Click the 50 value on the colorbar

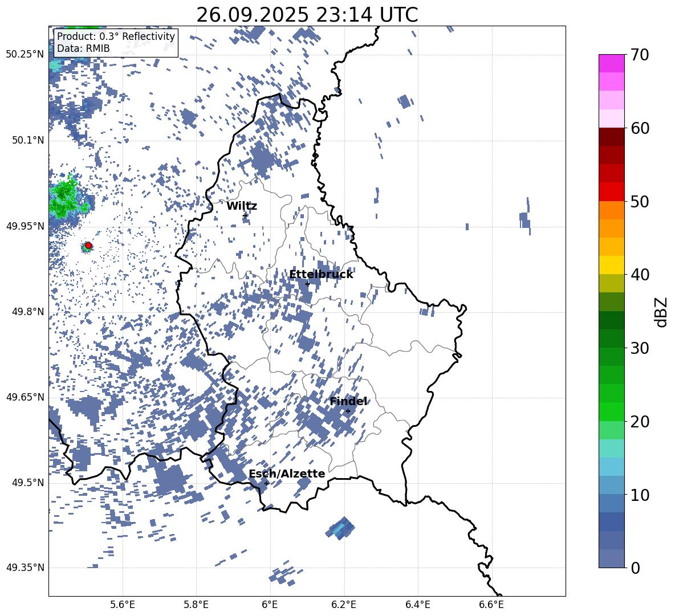pyautogui.click(x=640, y=201)
